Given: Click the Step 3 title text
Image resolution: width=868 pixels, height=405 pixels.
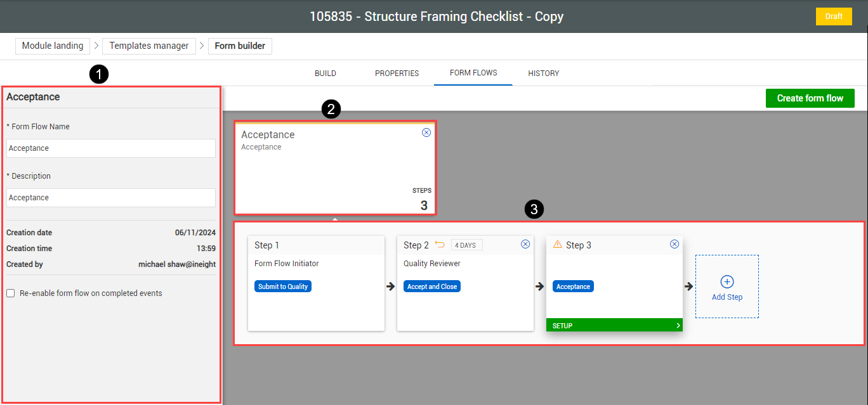Looking at the screenshot, I should [579, 245].
